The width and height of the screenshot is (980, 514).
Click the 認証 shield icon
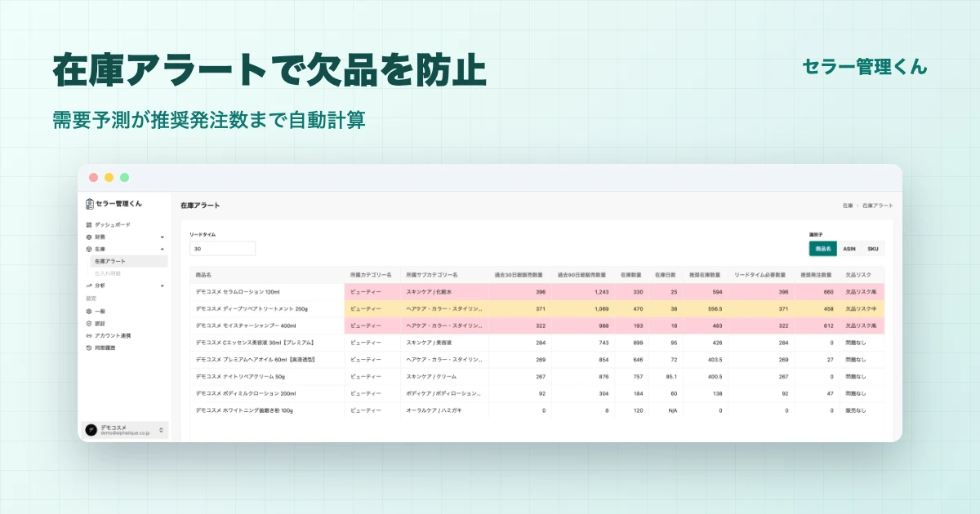tap(89, 323)
